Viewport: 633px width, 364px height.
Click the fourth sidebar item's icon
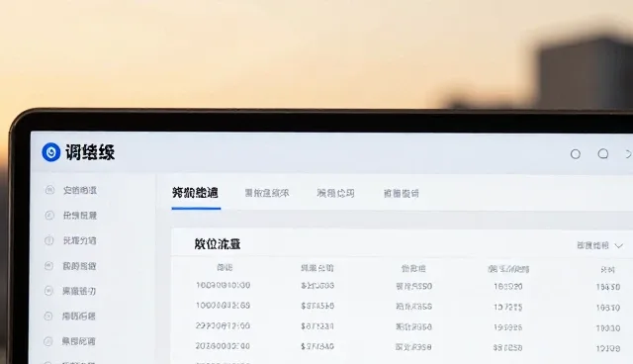tap(48, 265)
